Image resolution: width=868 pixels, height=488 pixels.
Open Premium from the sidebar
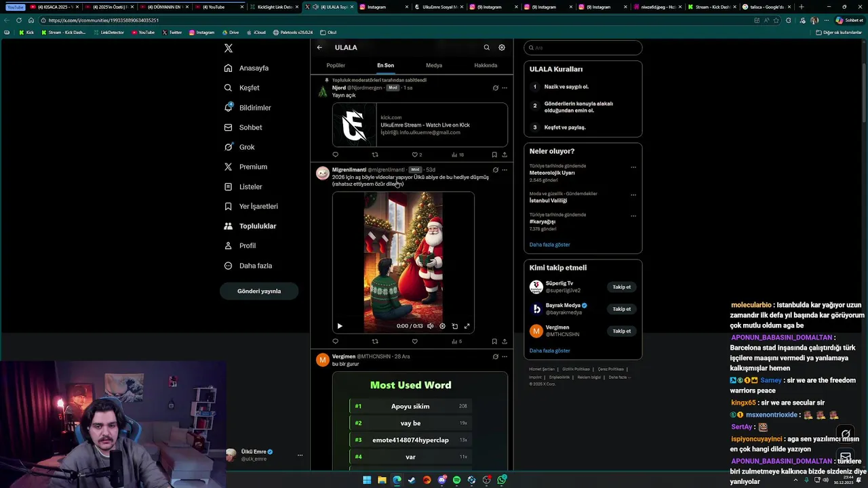[245, 167]
